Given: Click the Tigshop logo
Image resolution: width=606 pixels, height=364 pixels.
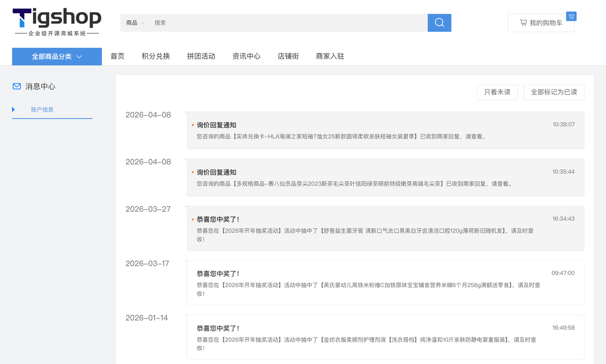Looking at the screenshot, I should click(x=57, y=22).
